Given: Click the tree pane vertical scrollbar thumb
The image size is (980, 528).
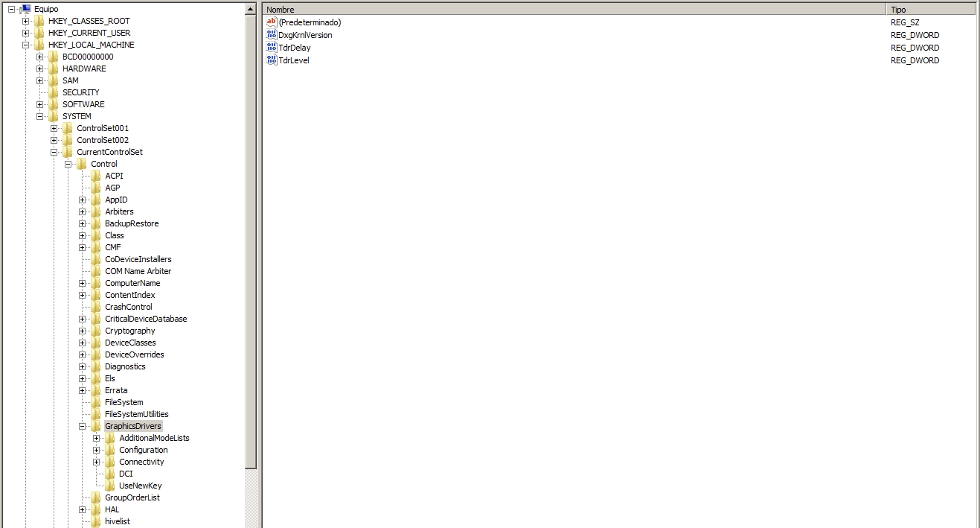Looking at the screenshot, I should click(x=251, y=242).
